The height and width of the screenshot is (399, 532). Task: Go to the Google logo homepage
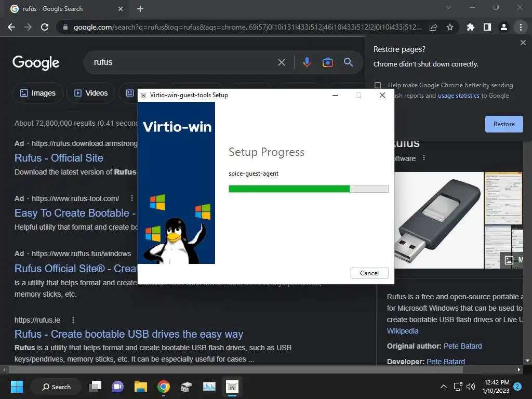point(36,63)
